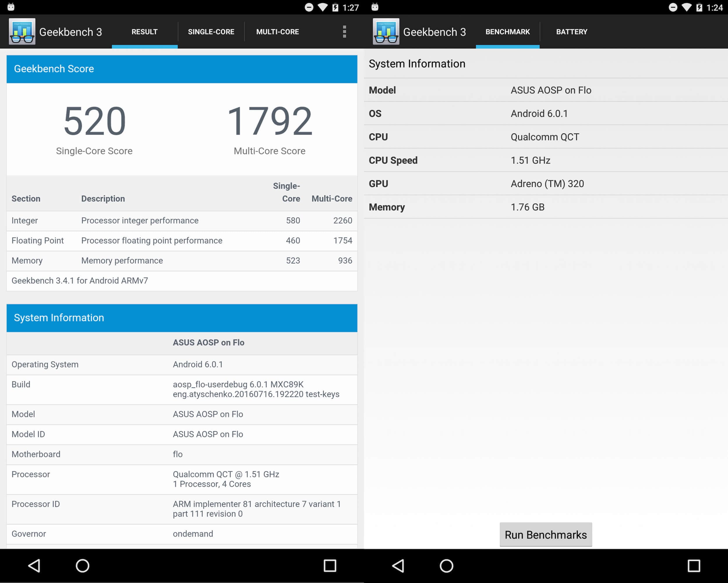The width and height of the screenshot is (728, 583).
Task: Tap the Motherboard row showing flo
Action: (182, 454)
